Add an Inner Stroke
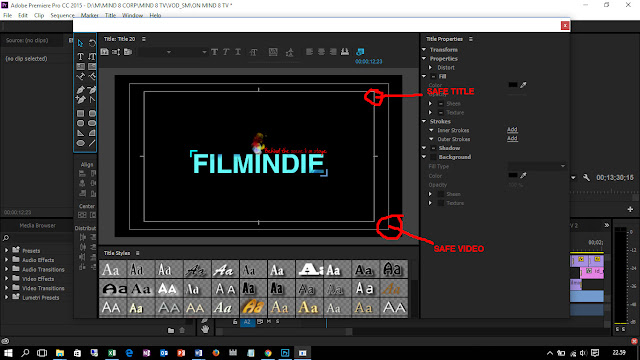 (x=512, y=129)
